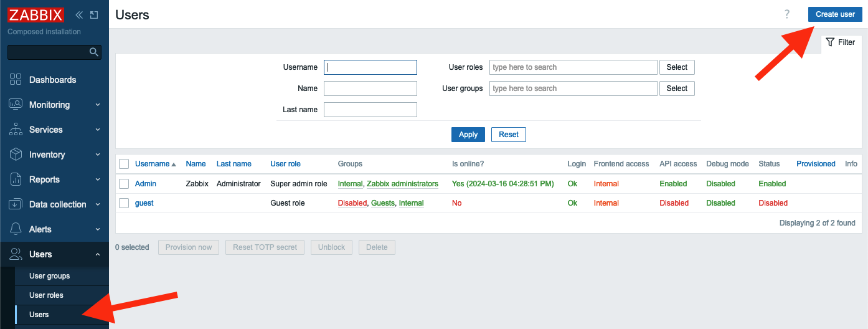Click the sidebar kiosk mode icon
The height and width of the screenshot is (329, 868).
95,15
